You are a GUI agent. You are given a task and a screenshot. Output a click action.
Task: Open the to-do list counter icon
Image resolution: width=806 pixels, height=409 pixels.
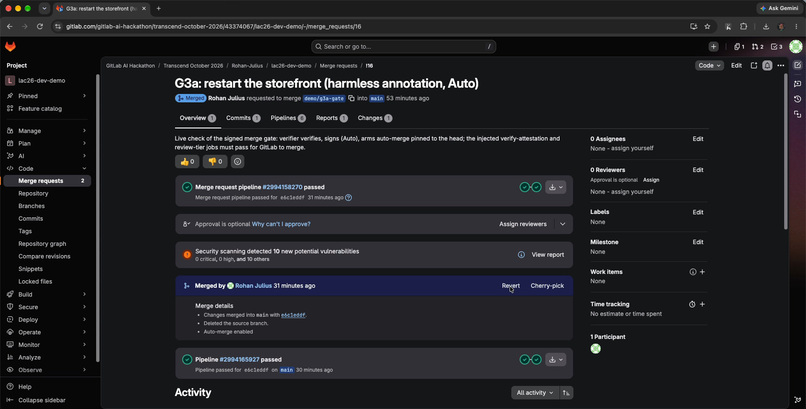776,47
